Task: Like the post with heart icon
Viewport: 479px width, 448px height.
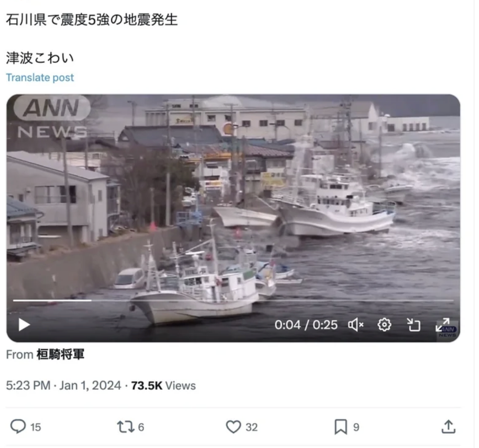Action: coord(233,427)
